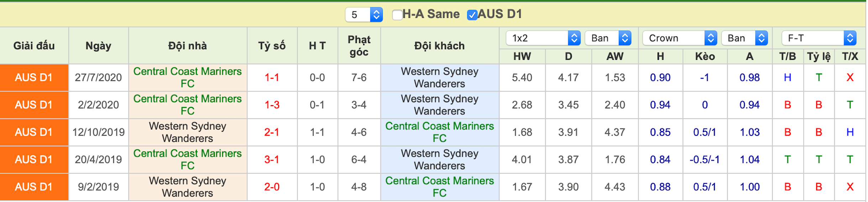The width and height of the screenshot is (868, 202).
Task: Open the 1x2 odds type dropdown
Action: click(543, 38)
